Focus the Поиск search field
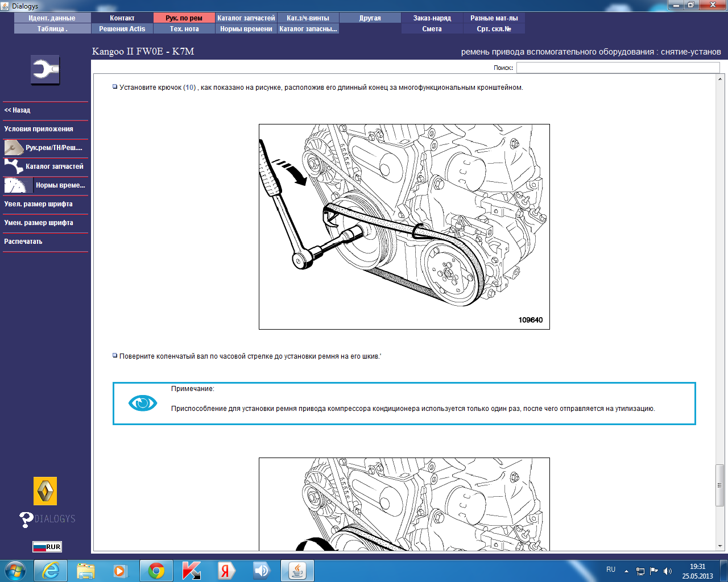This screenshot has height=582, width=728. point(618,68)
